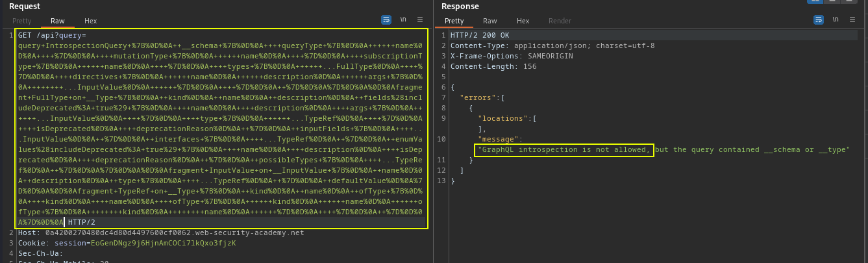Select the Response Pretty tab
The image size is (868, 263).
(454, 21)
